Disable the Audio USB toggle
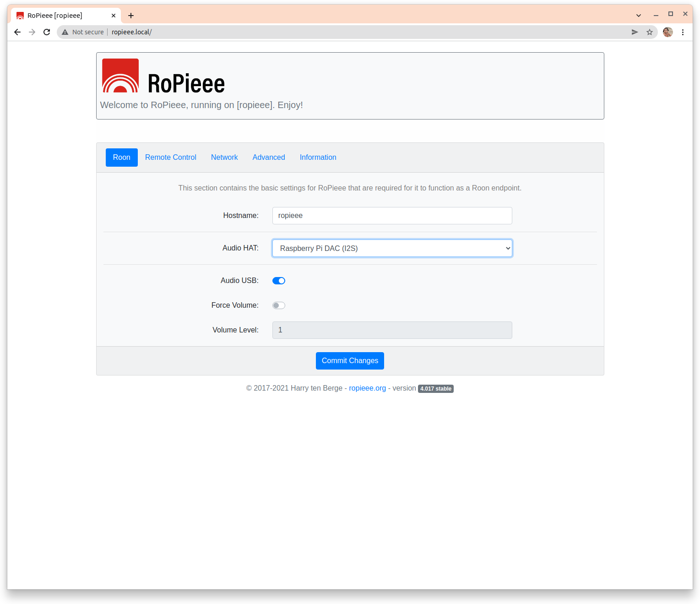 pyautogui.click(x=279, y=281)
